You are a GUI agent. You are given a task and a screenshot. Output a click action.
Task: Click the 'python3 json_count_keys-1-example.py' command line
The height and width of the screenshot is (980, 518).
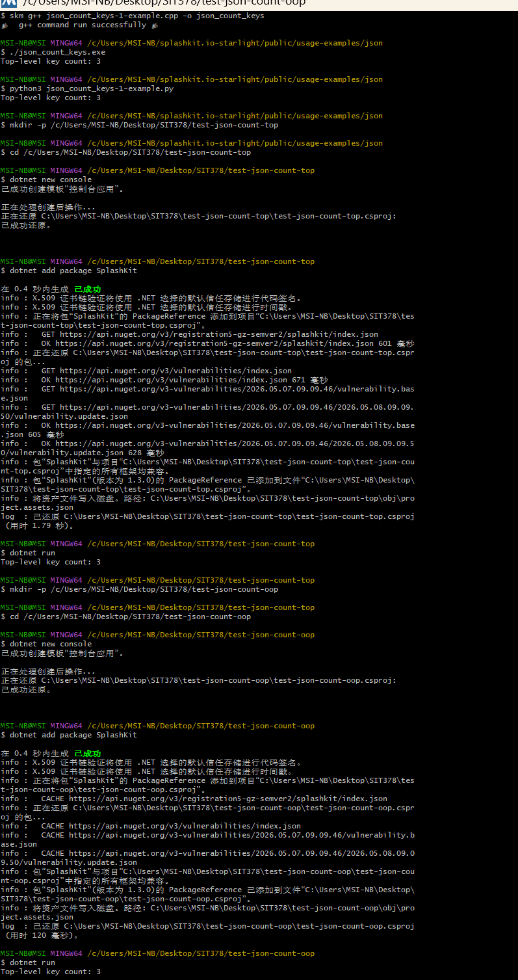(x=87, y=88)
